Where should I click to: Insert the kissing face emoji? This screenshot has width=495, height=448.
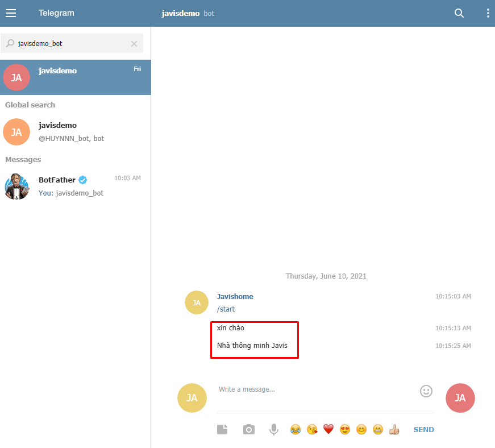(x=312, y=429)
